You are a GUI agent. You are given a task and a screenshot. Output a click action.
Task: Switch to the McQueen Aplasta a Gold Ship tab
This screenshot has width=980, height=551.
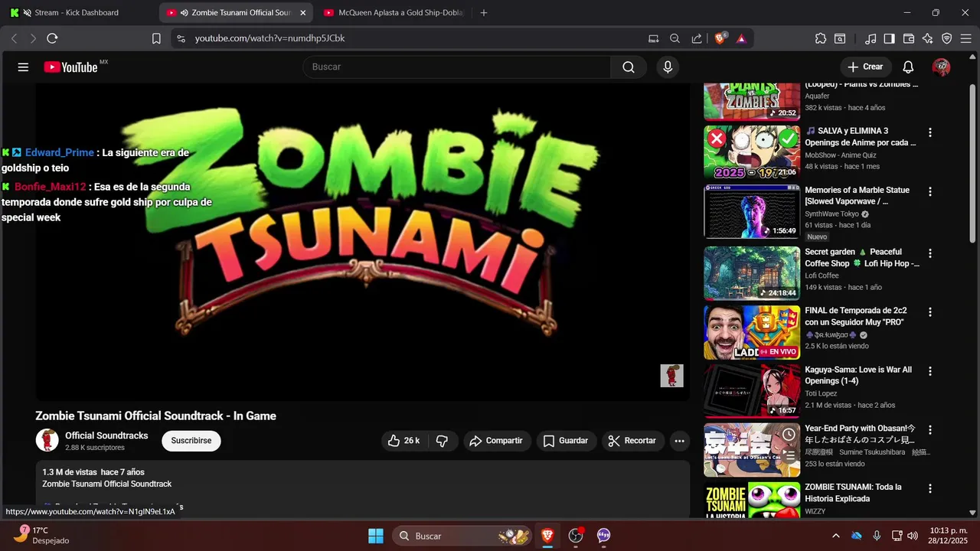(x=394, y=12)
